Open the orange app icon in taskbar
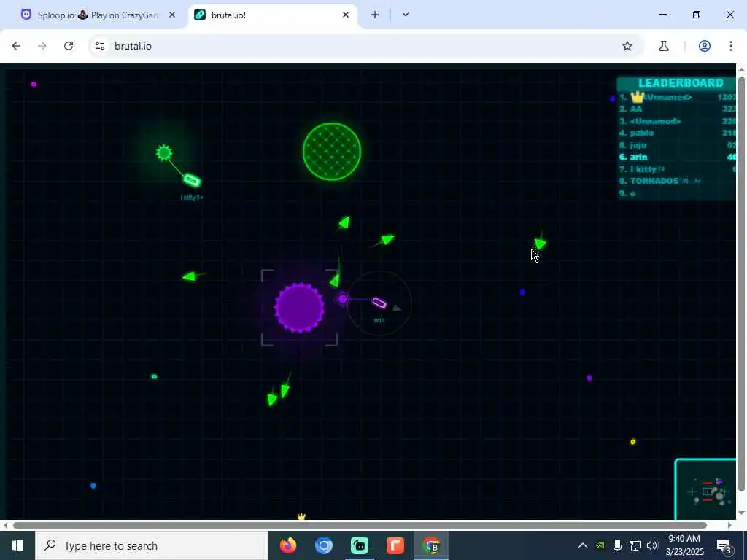This screenshot has height=560, width=747. (x=395, y=545)
